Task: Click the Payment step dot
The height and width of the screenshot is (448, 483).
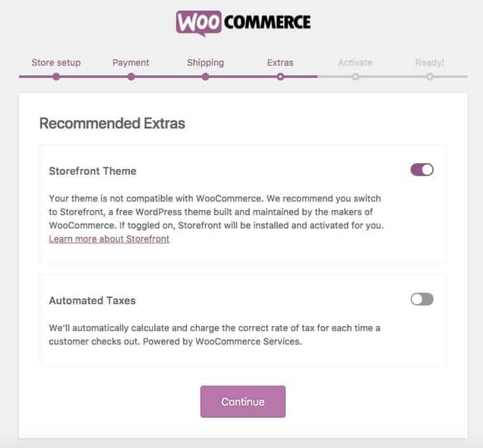Action: point(131,76)
